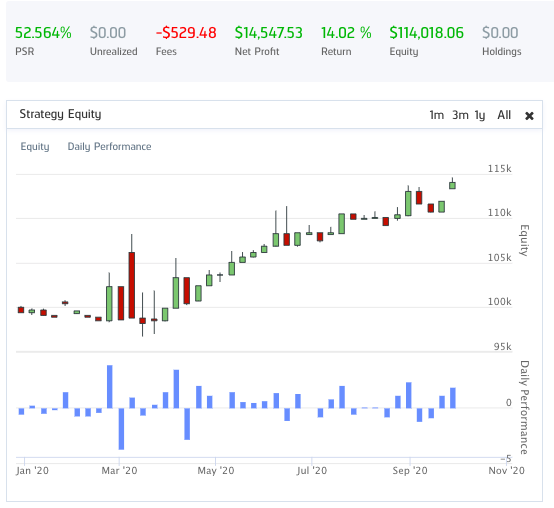Click the 110k equity axis label
The height and width of the screenshot is (508, 554).
click(x=499, y=213)
